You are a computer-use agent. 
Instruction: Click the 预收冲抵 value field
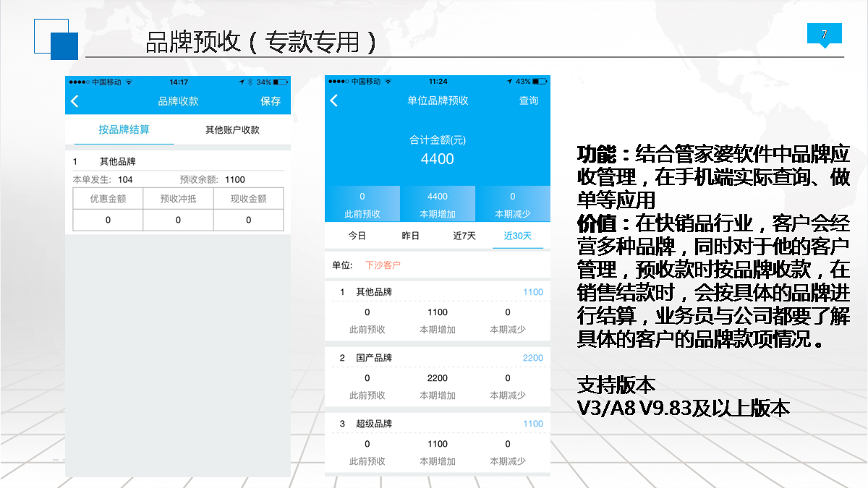(x=178, y=220)
